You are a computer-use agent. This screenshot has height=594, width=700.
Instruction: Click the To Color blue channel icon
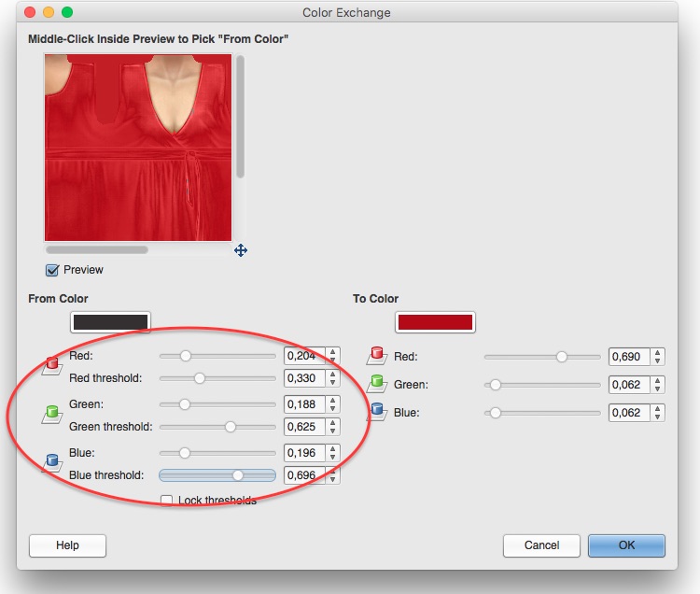point(377,412)
